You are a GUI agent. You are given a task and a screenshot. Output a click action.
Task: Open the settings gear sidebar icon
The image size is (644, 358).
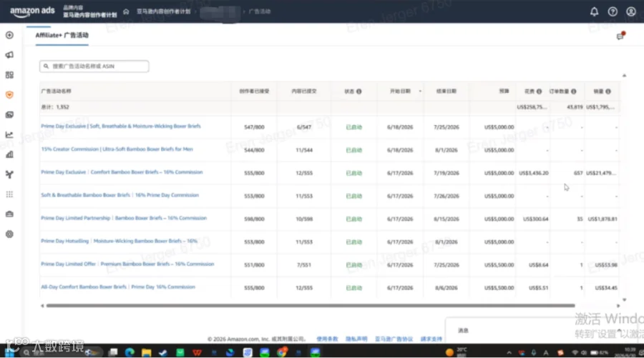9,234
